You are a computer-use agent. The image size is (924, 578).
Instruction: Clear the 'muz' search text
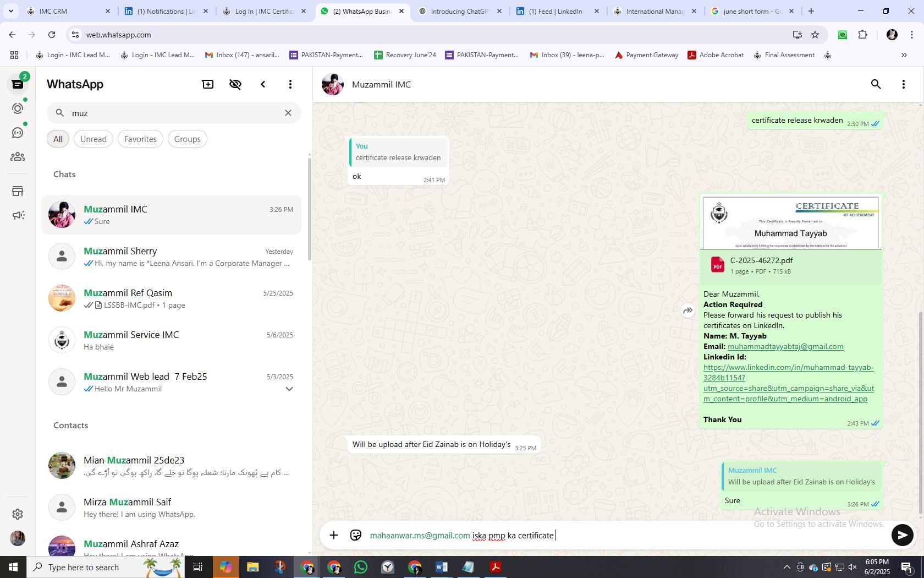[288, 113]
